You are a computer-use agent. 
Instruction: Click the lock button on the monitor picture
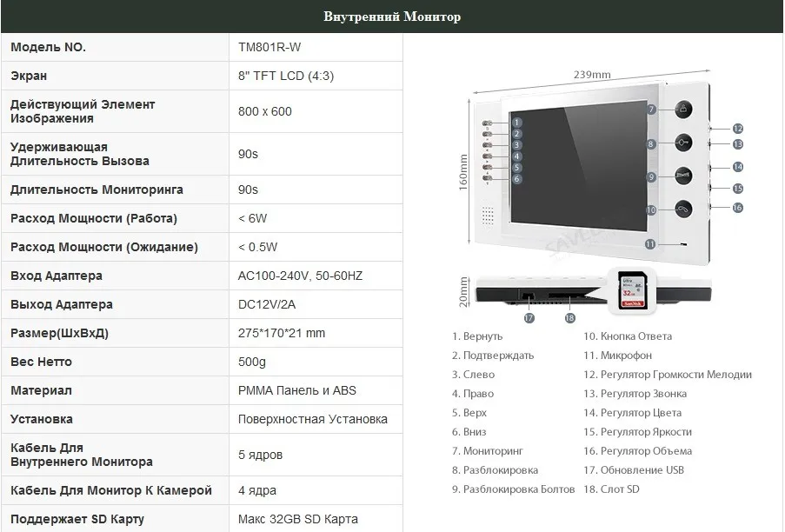[x=683, y=110]
